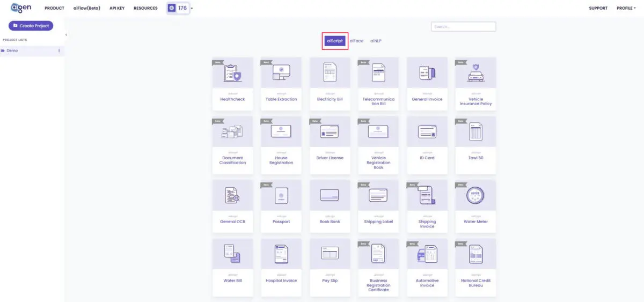The image size is (644, 302).
Task: Open the SUPPORT link
Action: pyautogui.click(x=598, y=8)
